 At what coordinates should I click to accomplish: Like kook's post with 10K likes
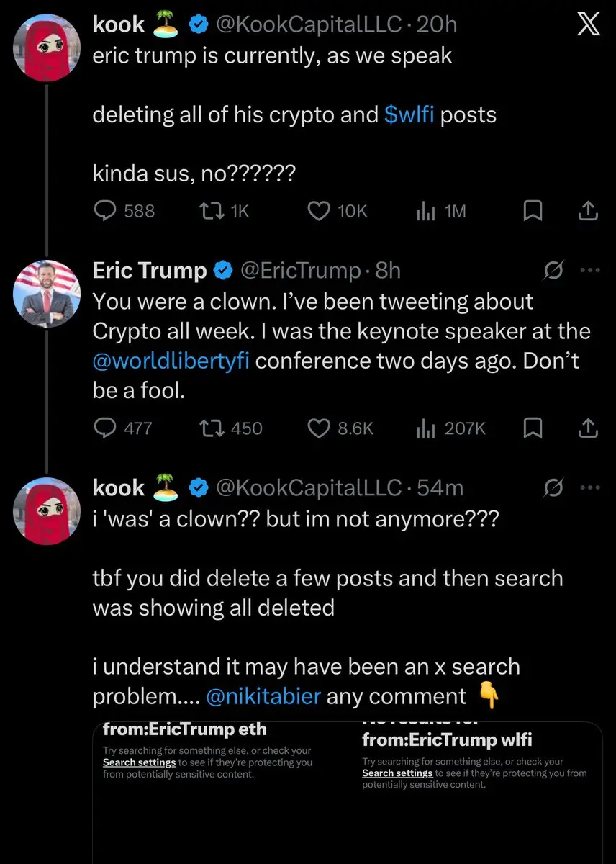(319, 210)
